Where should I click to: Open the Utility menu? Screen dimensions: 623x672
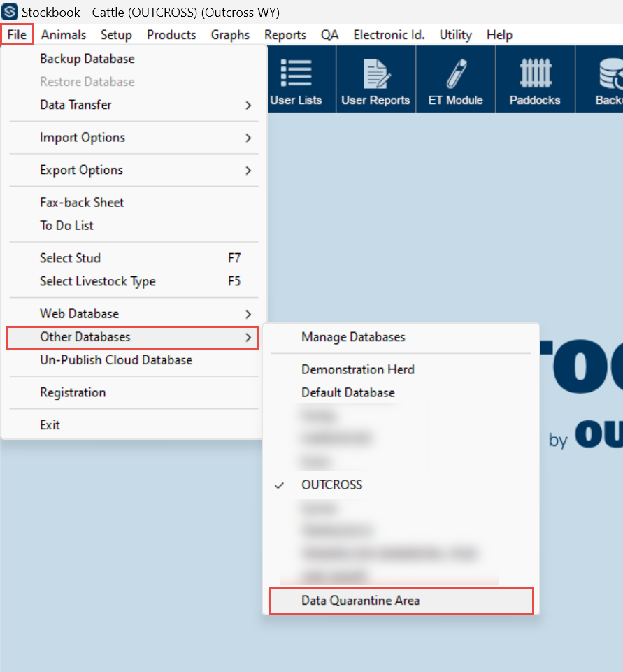pos(455,34)
